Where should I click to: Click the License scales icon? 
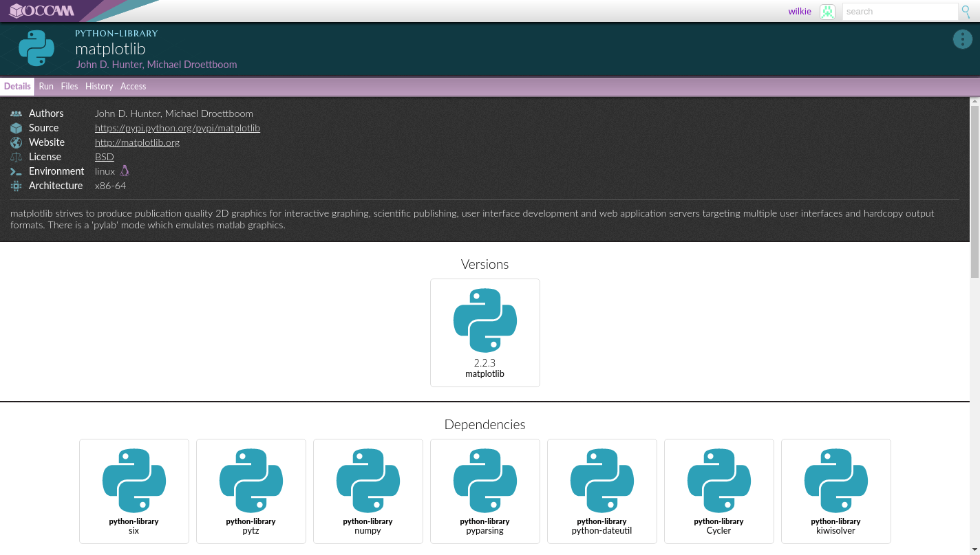(16, 157)
